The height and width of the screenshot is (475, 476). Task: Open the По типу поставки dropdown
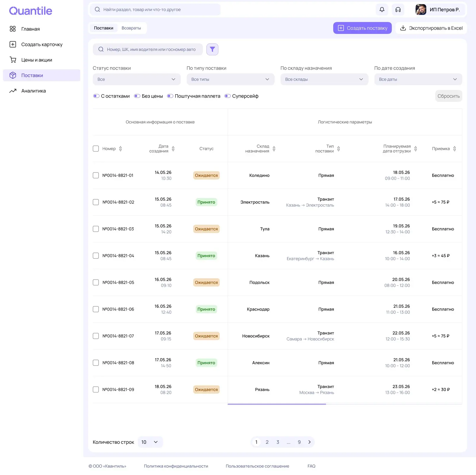pos(231,79)
